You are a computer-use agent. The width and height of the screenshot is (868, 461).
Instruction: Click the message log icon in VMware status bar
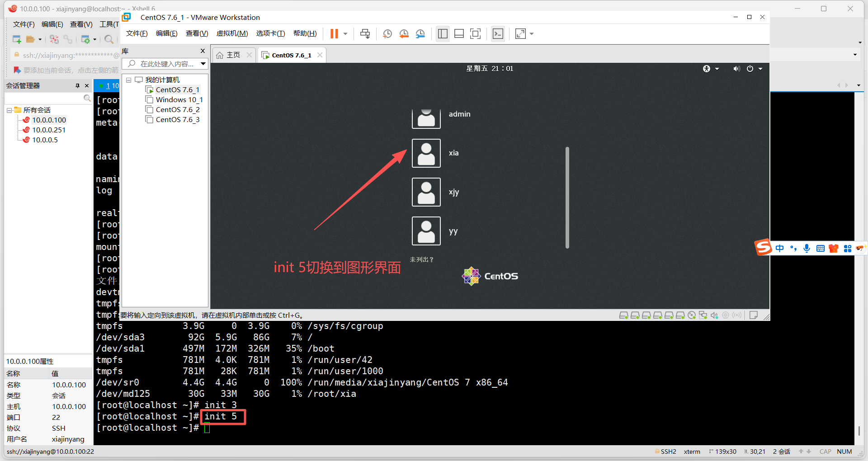[753, 315]
